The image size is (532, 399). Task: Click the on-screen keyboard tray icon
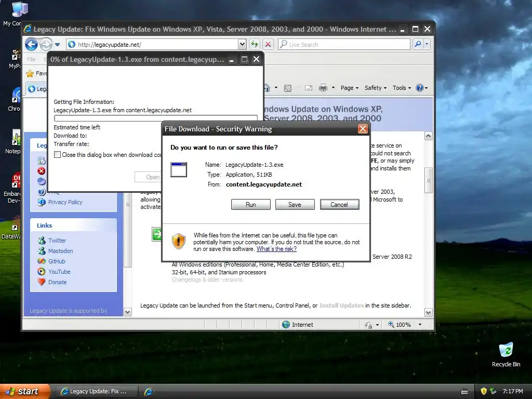pyautogui.click(x=464, y=392)
